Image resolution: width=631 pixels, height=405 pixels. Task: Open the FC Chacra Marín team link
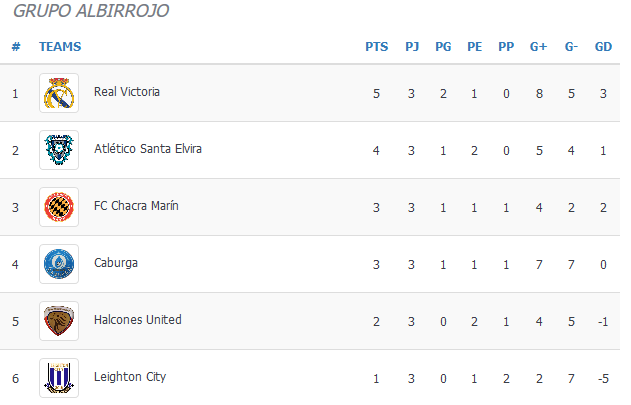click(136, 206)
